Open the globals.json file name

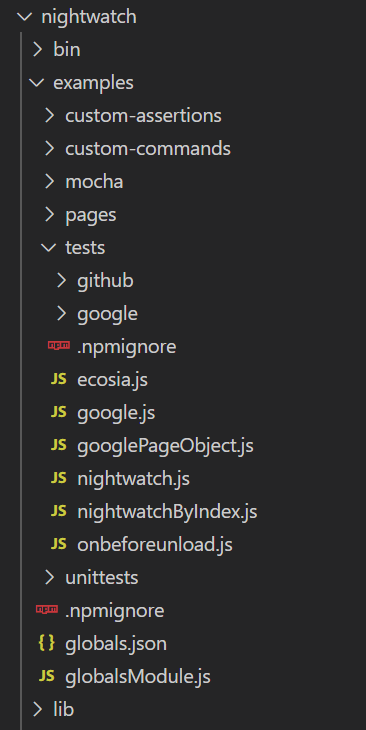click(x=116, y=644)
